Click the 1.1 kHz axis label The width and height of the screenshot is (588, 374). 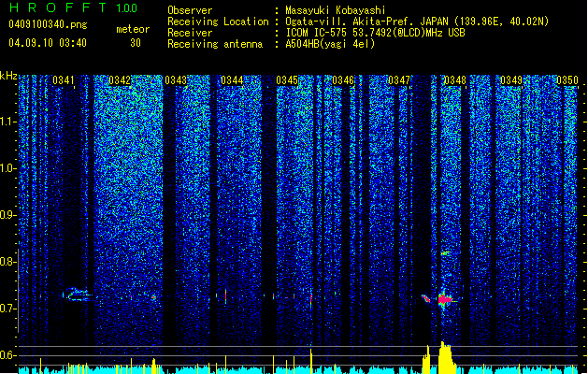click(8, 122)
